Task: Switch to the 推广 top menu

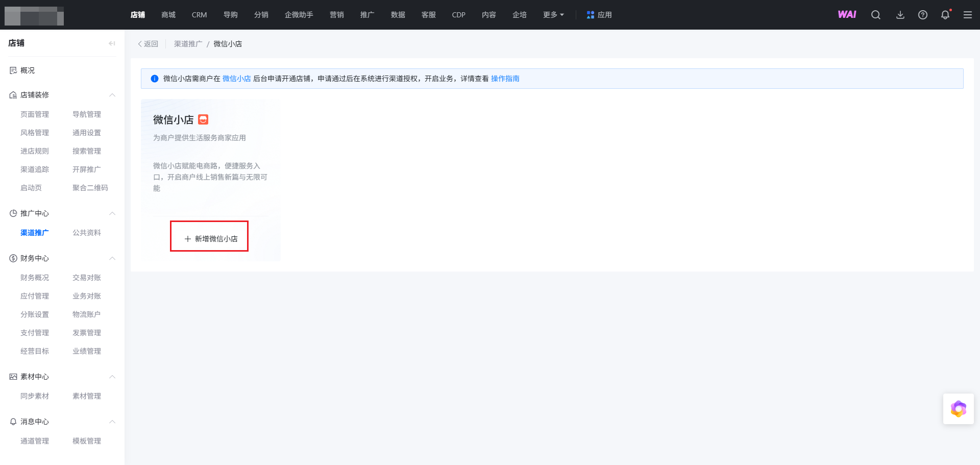Action: (367, 15)
